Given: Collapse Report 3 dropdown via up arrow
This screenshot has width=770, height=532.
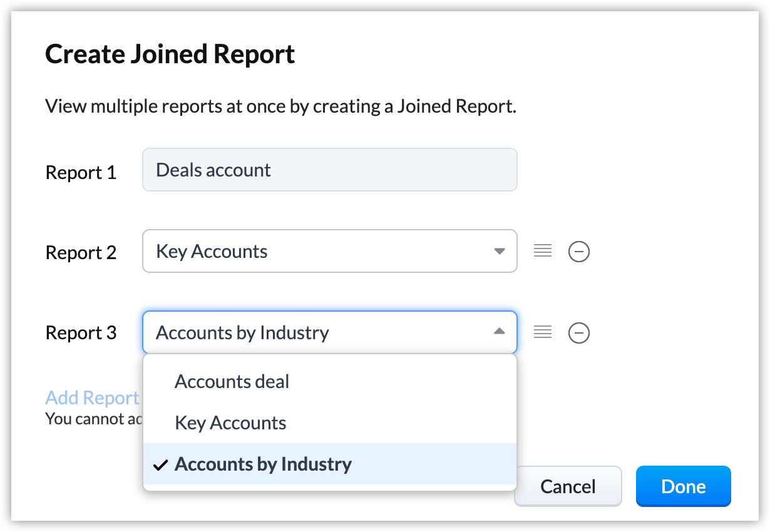Looking at the screenshot, I should [499, 332].
